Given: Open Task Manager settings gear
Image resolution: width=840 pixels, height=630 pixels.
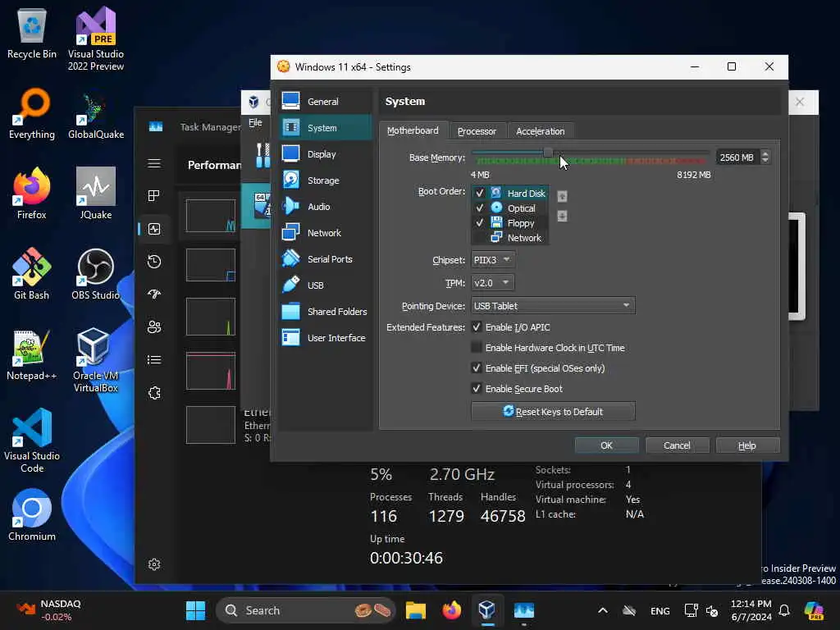Looking at the screenshot, I should 154,564.
